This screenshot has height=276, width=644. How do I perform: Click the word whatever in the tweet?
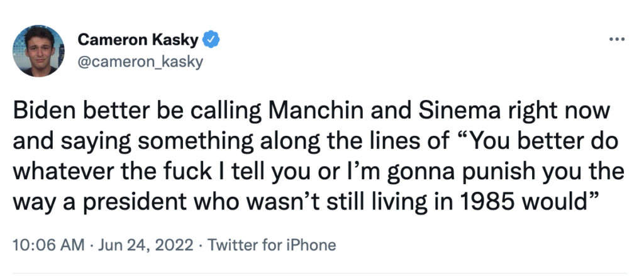(x=58, y=172)
